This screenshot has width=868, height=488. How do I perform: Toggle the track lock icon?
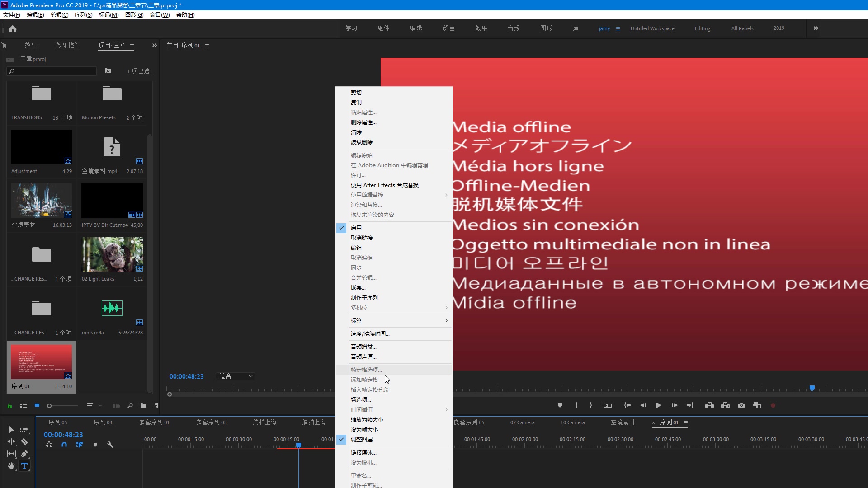9,406
